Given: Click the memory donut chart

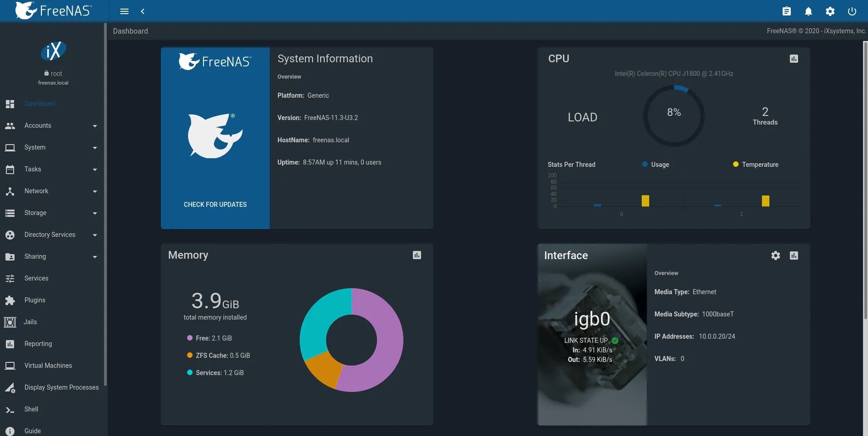Looking at the screenshot, I should [x=352, y=340].
